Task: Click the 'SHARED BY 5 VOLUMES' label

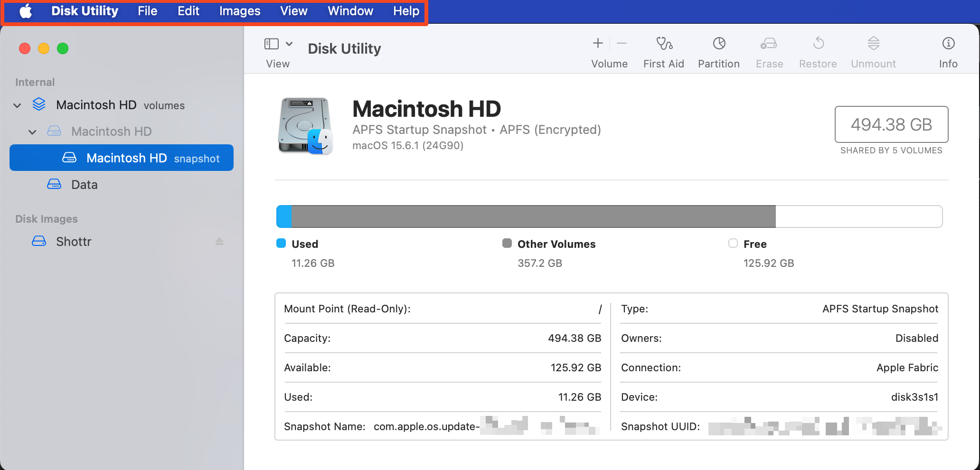Action: click(891, 150)
